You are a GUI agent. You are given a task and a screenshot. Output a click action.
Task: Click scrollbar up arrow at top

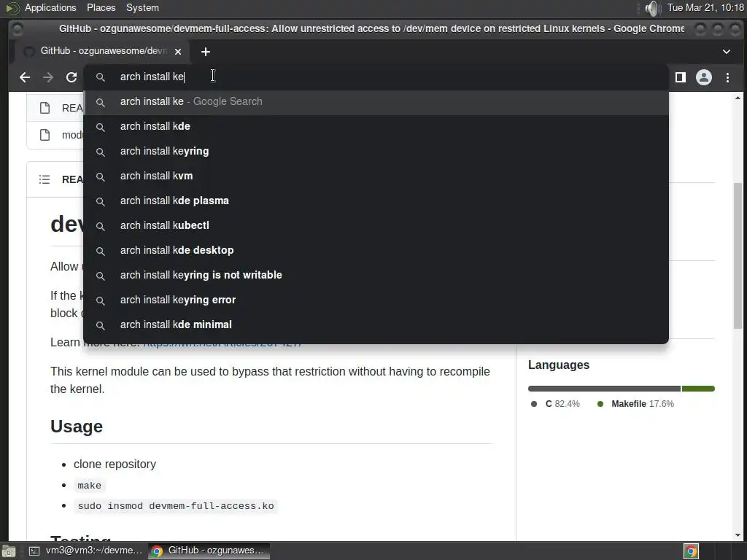[738, 98]
